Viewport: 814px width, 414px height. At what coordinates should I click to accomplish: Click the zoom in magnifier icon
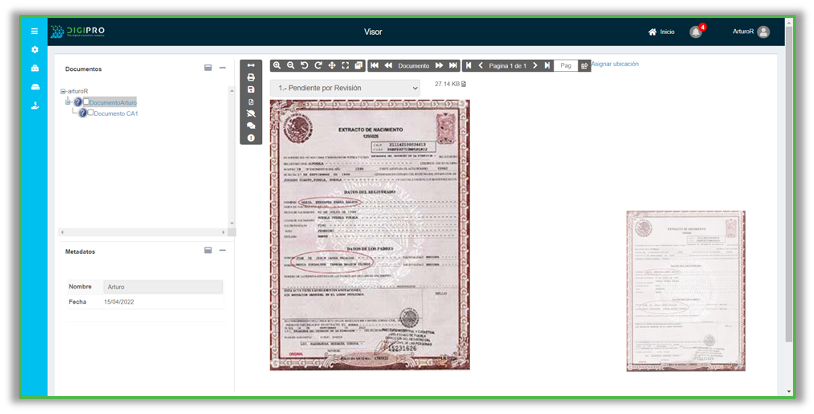pyautogui.click(x=277, y=65)
